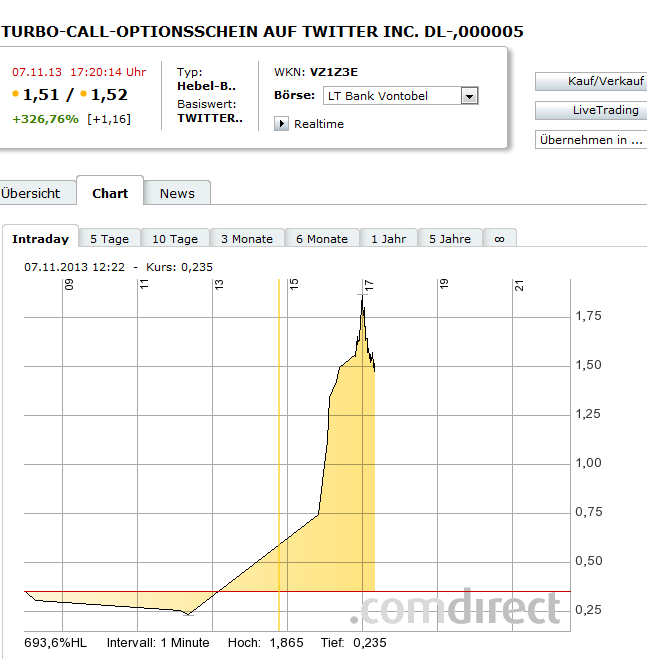Viewport: 647px width, 659px height.
Task: Show the 5 Tage chart range
Action: [109, 239]
